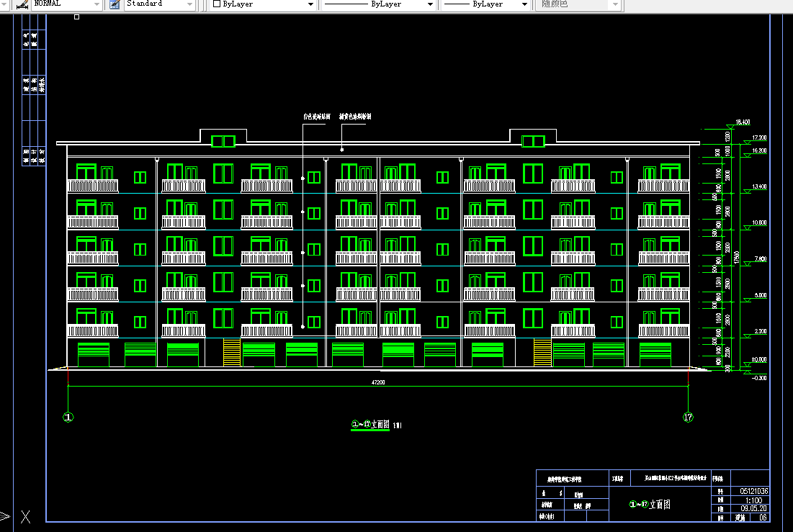The height and width of the screenshot is (532, 793).
Task: Select the 10.600 elevation mark
Action: pos(759,222)
